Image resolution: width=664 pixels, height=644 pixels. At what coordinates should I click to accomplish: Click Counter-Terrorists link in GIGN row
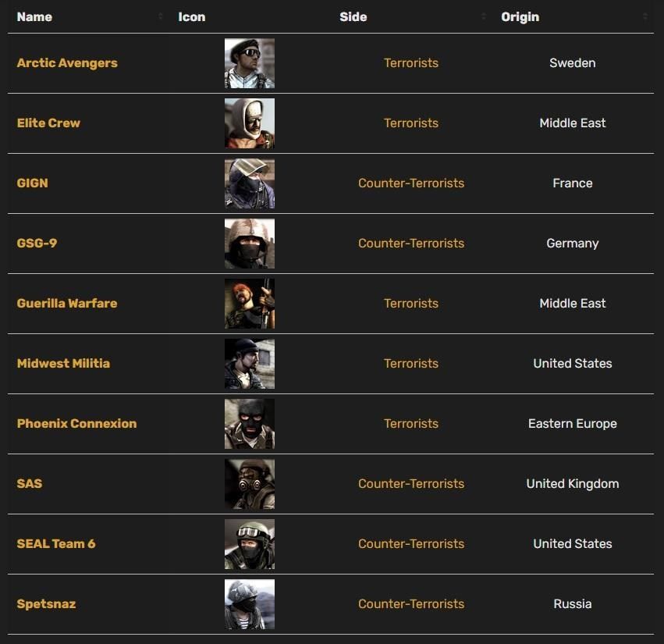pyautogui.click(x=411, y=183)
